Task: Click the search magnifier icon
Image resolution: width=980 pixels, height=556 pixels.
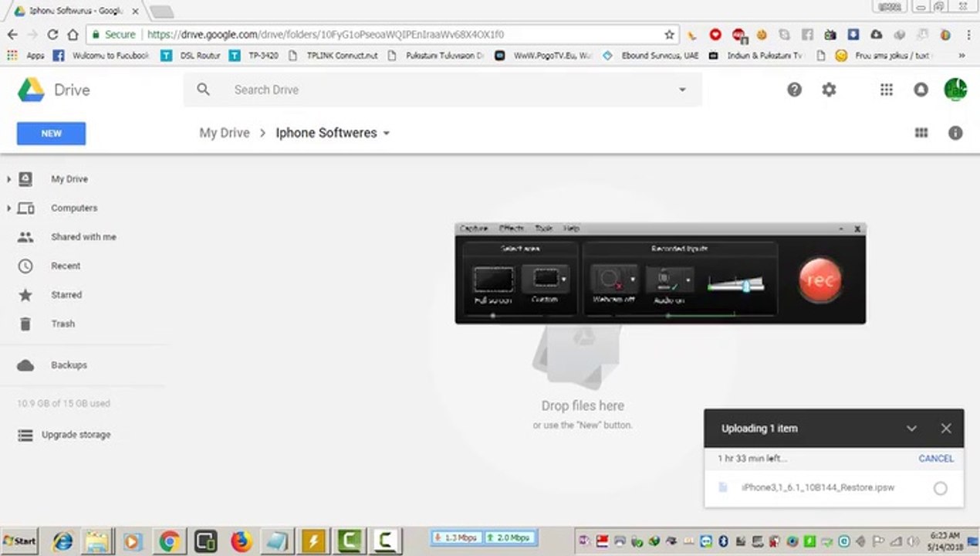Action: pos(203,90)
